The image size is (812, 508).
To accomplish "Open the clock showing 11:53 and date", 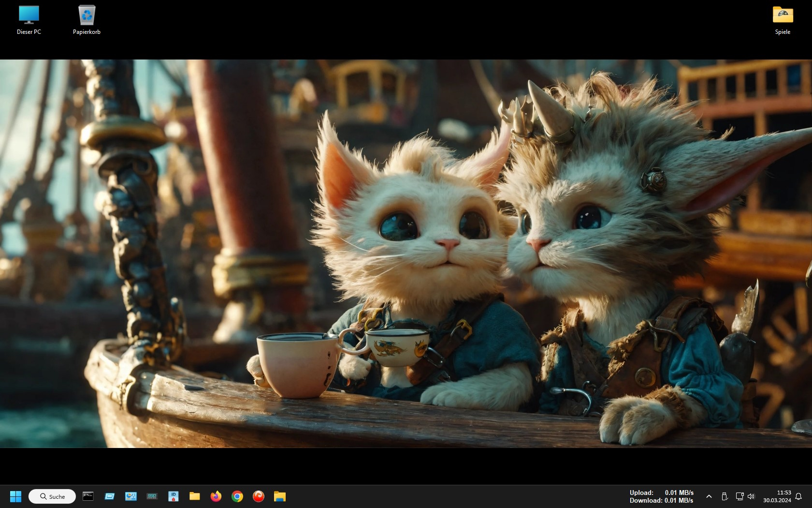I will pos(777,496).
